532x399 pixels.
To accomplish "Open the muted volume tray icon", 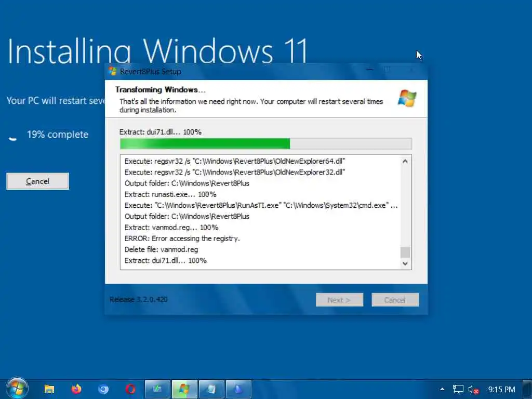I will [x=473, y=390].
